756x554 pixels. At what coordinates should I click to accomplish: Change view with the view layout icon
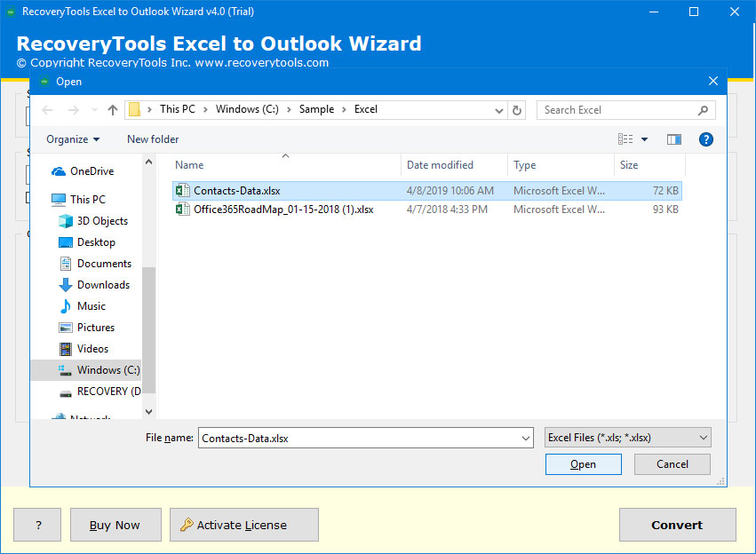coord(625,139)
